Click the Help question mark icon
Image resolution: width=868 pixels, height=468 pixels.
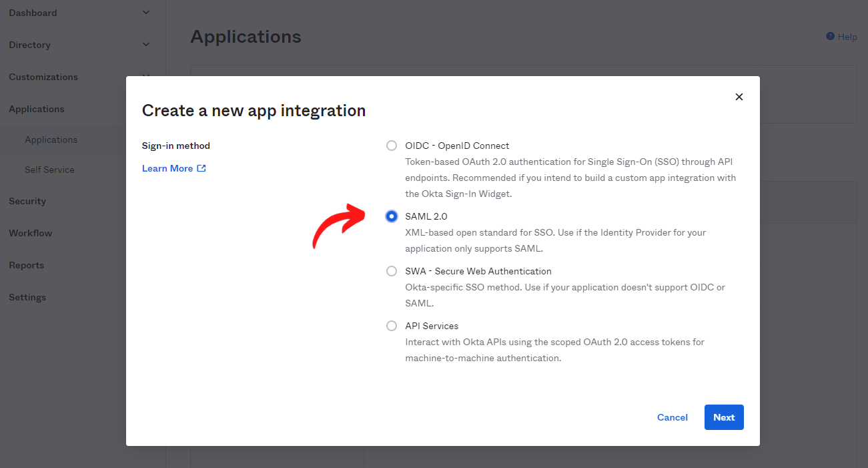pyautogui.click(x=830, y=37)
